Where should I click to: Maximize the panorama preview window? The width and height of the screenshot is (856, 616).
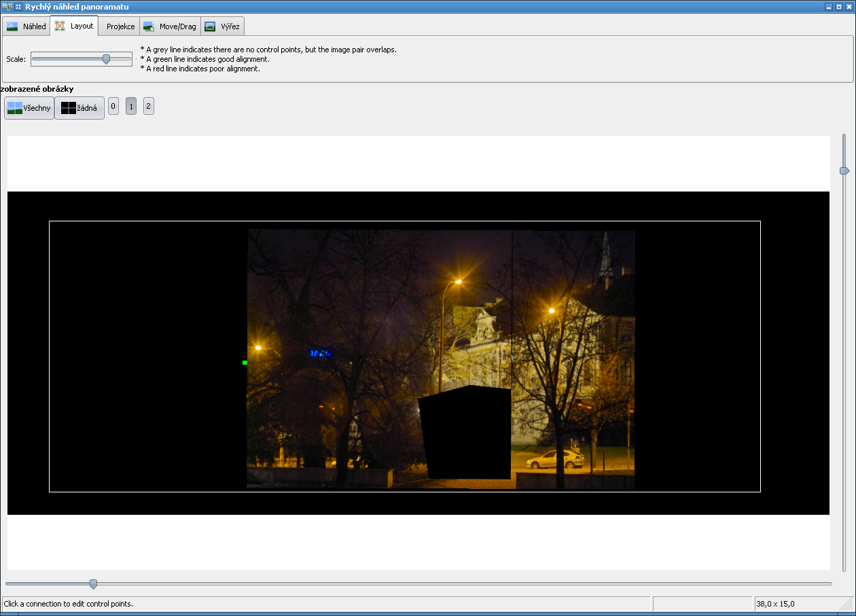pyautogui.click(x=838, y=6)
